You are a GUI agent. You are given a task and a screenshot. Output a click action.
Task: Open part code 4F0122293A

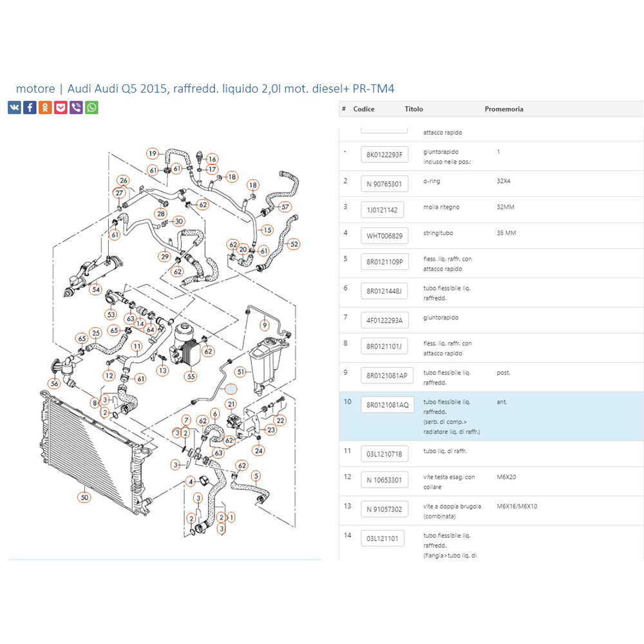(385, 320)
